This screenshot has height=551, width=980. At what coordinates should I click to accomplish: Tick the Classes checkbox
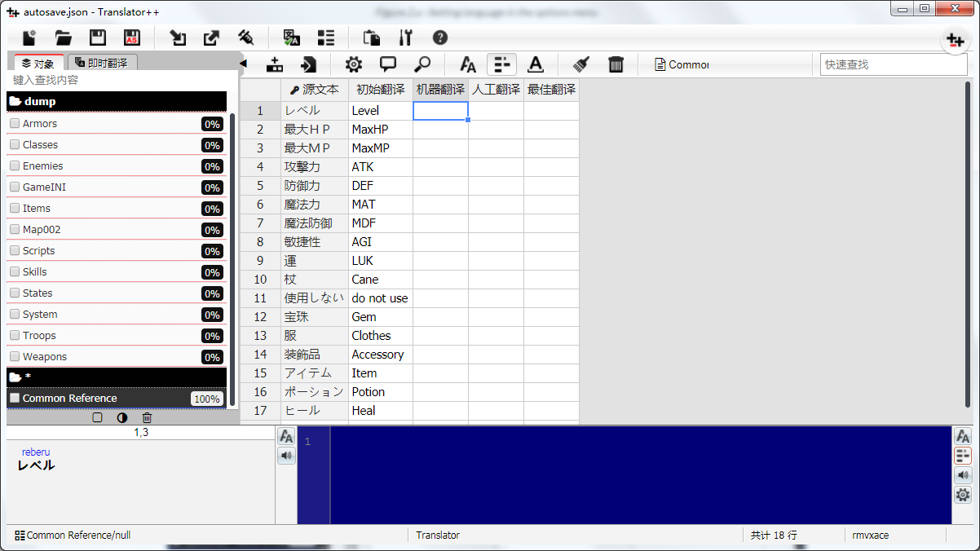pos(15,144)
